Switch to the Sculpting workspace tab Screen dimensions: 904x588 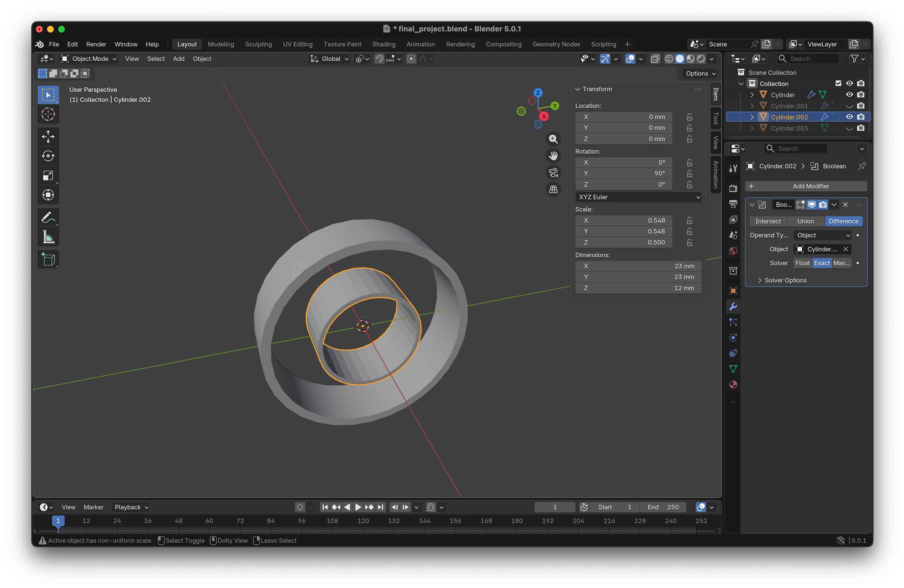click(258, 44)
